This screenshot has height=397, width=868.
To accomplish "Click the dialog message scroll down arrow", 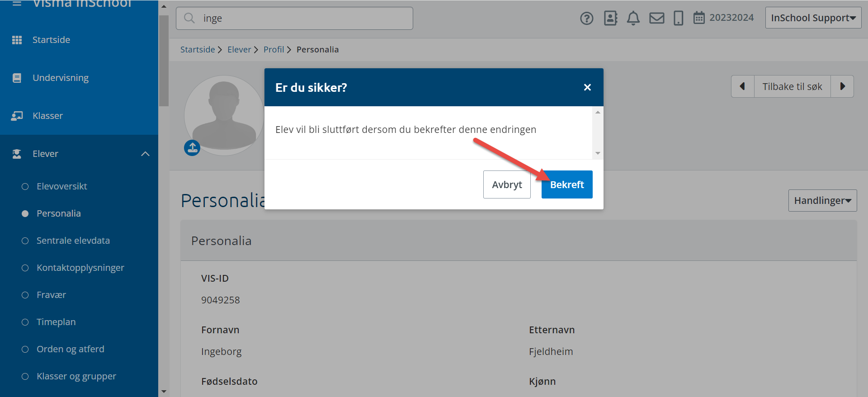I will [598, 153].
